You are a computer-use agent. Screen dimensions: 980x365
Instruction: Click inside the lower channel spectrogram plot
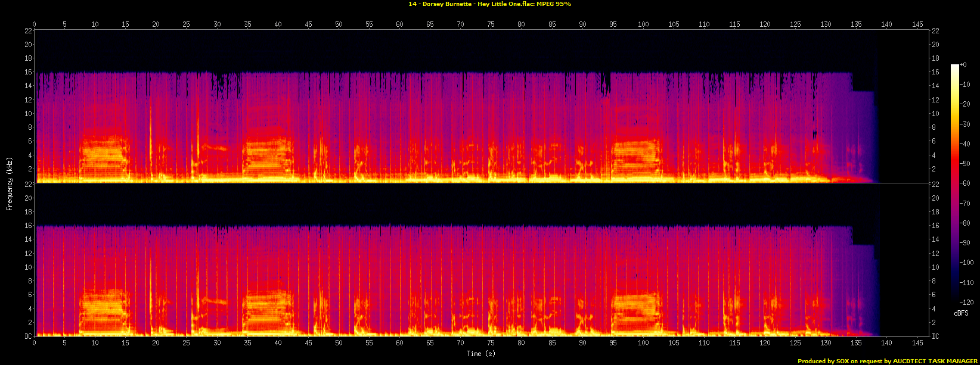[482, 260]
